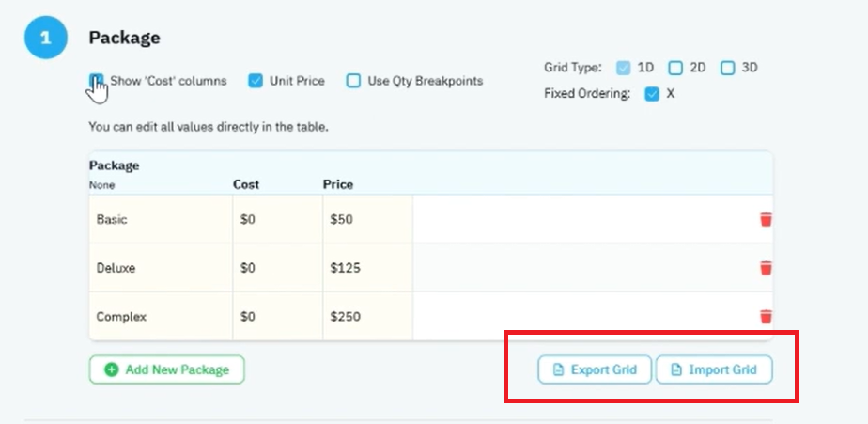Screen dimensions: 868x424
Task: Uncheck the Unit Price checkbox
Action: click(x=256, y=81)
